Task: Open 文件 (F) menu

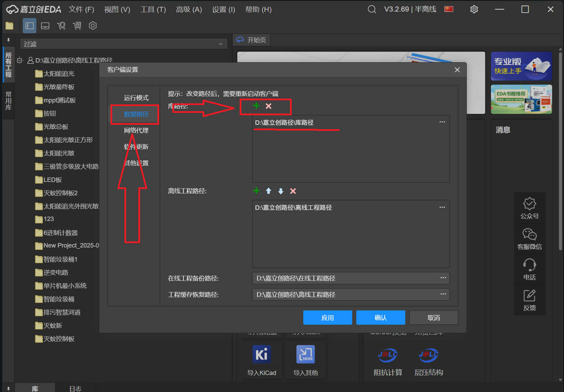Action: point(81,10)
